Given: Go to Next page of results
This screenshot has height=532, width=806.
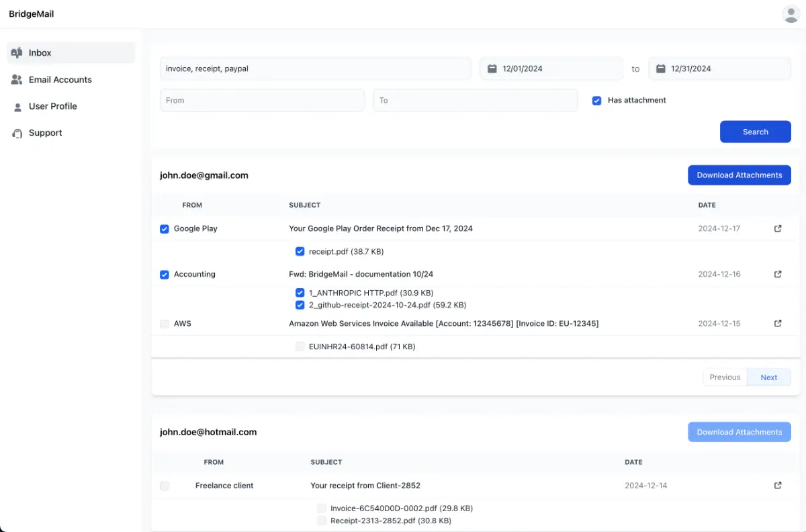Looking at the screenshot, I should [x=768, y=378].
